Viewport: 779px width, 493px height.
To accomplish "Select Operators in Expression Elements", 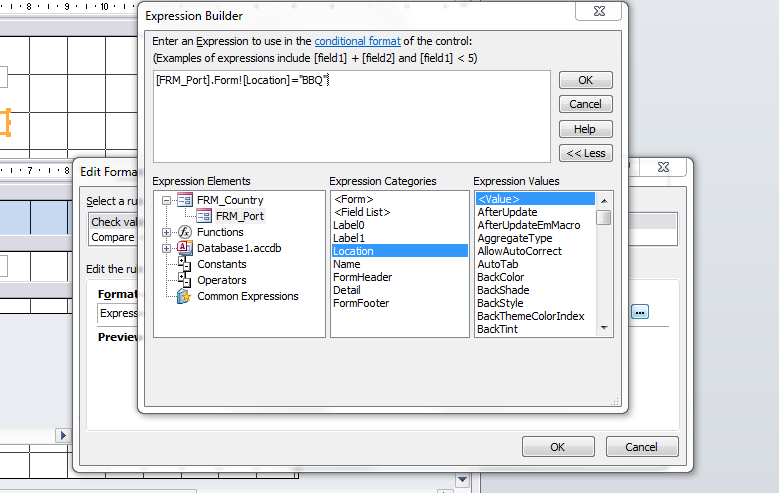I will 222,280.
